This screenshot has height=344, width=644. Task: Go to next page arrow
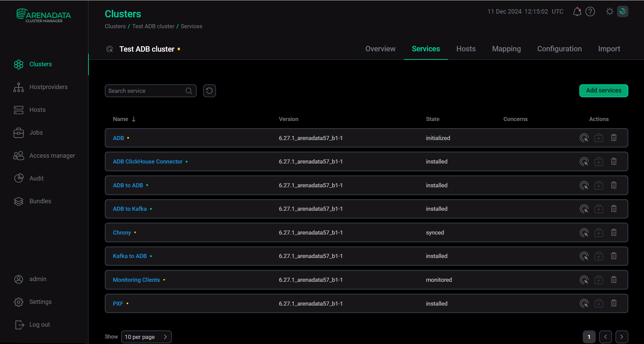point(622,337)
